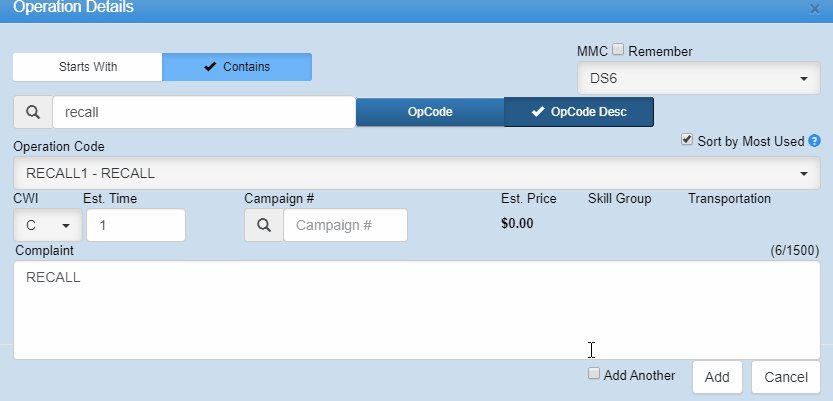Switch search to OpCode
Image resolution: width=833 pixels, height=401 pixels.
pos(430,112)
